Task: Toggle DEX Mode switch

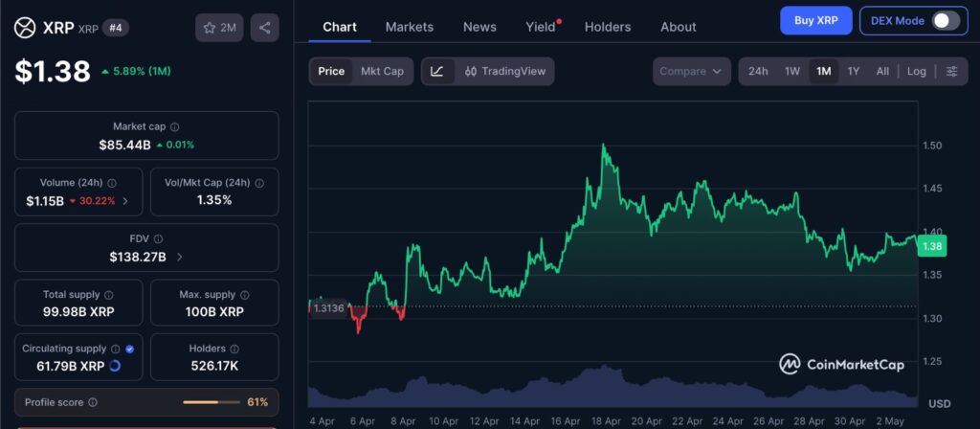Action: (x=946, y=21)
